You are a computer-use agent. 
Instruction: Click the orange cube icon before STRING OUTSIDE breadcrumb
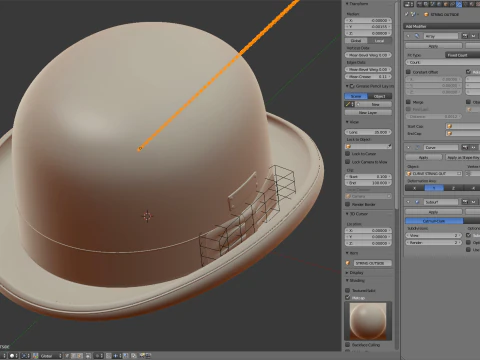(x=426, y=14)
